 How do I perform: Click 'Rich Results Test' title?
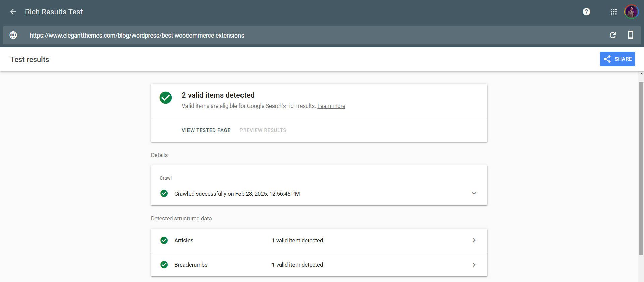pos(54,12)
